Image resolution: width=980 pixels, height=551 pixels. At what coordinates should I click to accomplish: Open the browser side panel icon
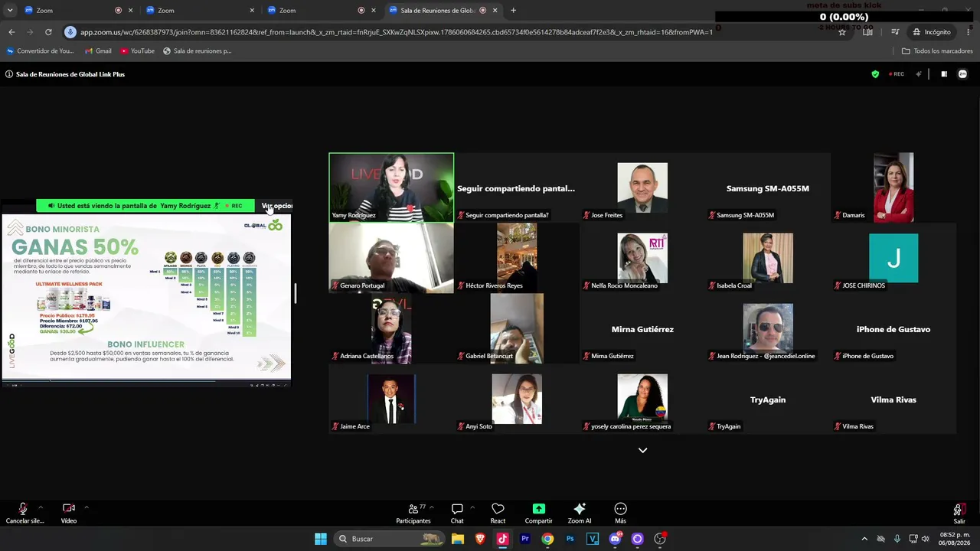point(867,32)
